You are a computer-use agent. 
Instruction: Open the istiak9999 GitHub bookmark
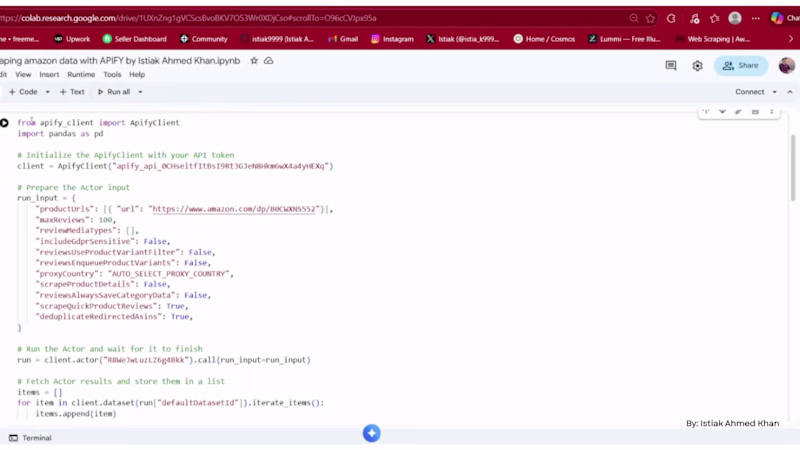click(x=277, y=39)
